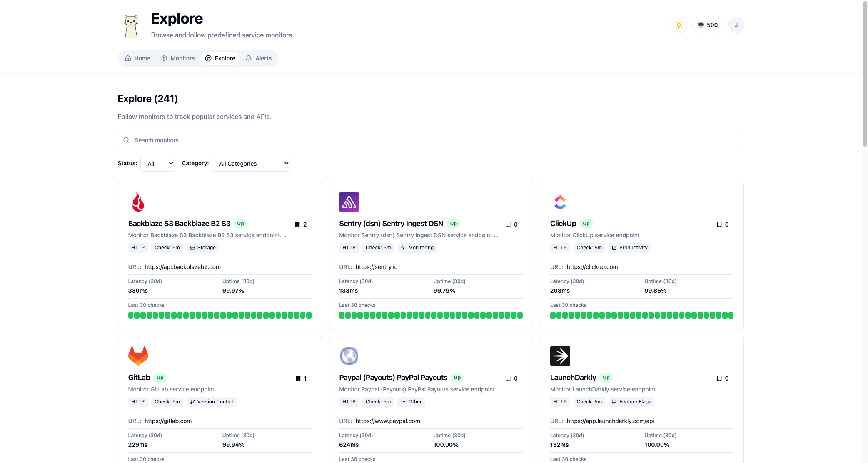Click the Sentry logo icon
The height and width of the screenshot is (463, 868).
349,202
